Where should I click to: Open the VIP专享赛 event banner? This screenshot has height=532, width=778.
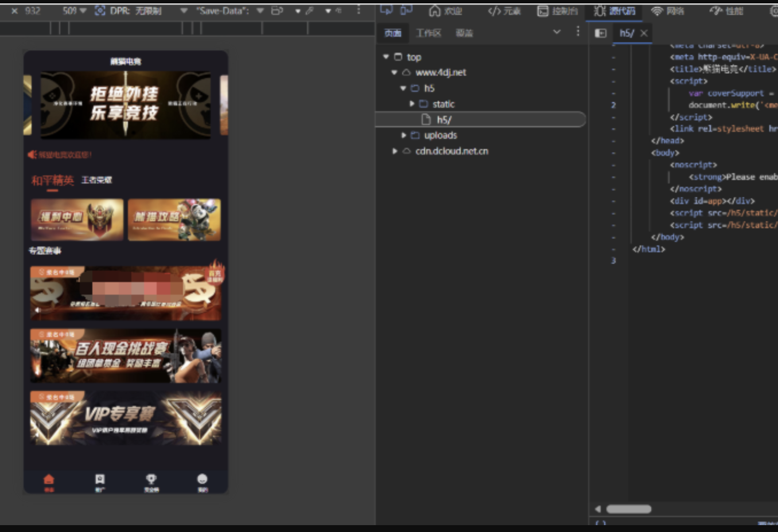[x=126, y=418]
